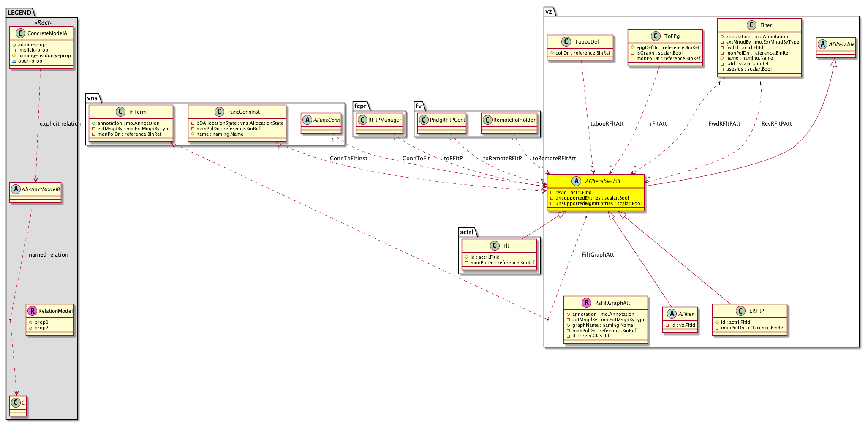Select the vz package tab
The width and height of the screenshot is (868, 424).
(x=549, y=11)
